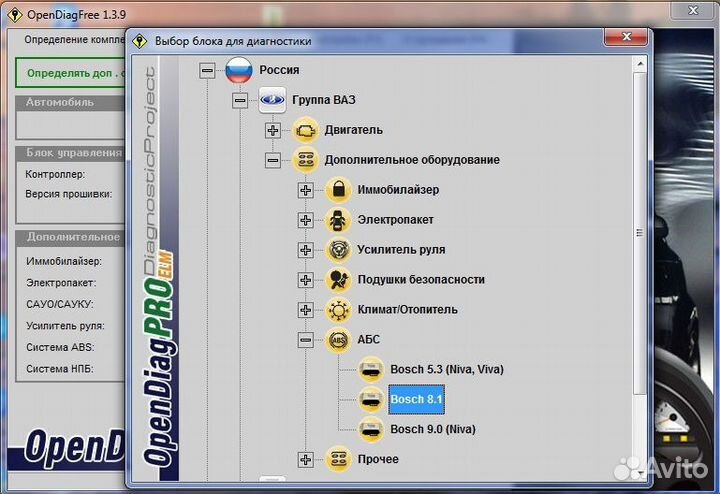Select Bosch 5.3 (Niva, Viva) block
720x494 pixels.
pyautogui.click(x=447, y=370)
